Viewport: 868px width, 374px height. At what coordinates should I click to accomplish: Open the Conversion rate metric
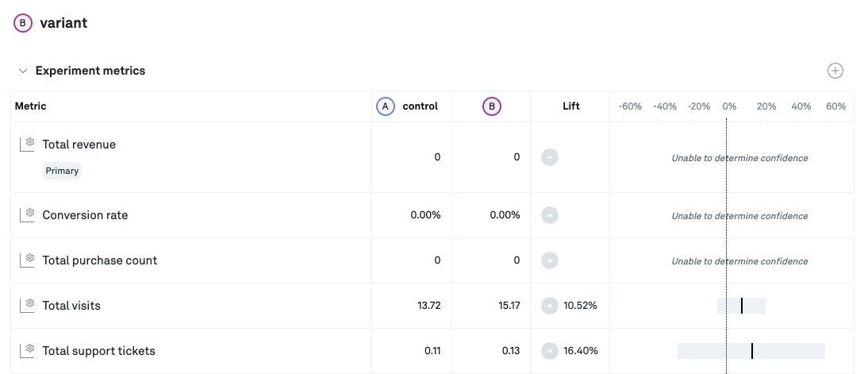85,215
